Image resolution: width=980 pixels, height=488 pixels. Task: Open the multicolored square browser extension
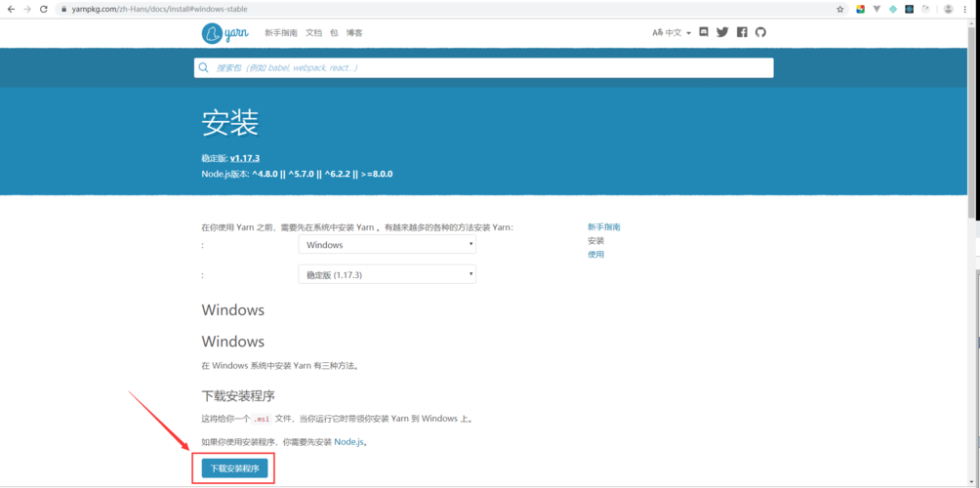click(x=861, y=10)
